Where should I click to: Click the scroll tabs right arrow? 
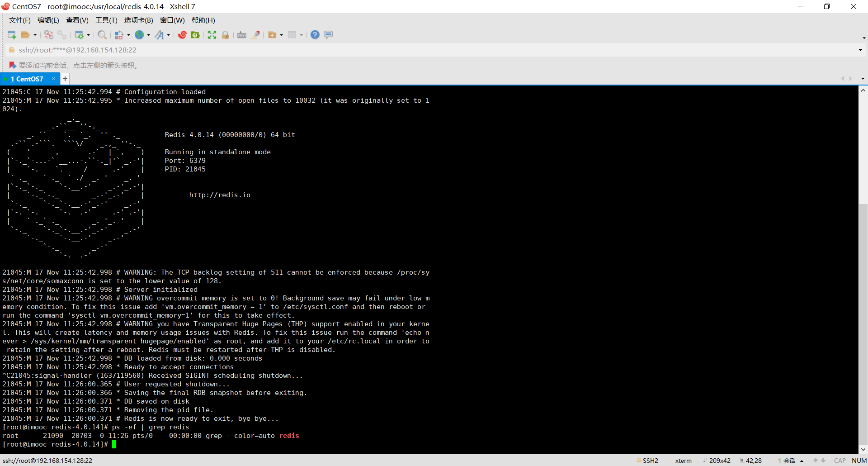click(851, 79)
